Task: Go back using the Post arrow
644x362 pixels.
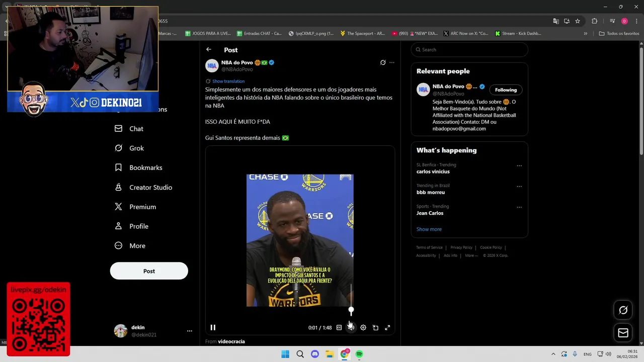Action: [209, 49]
